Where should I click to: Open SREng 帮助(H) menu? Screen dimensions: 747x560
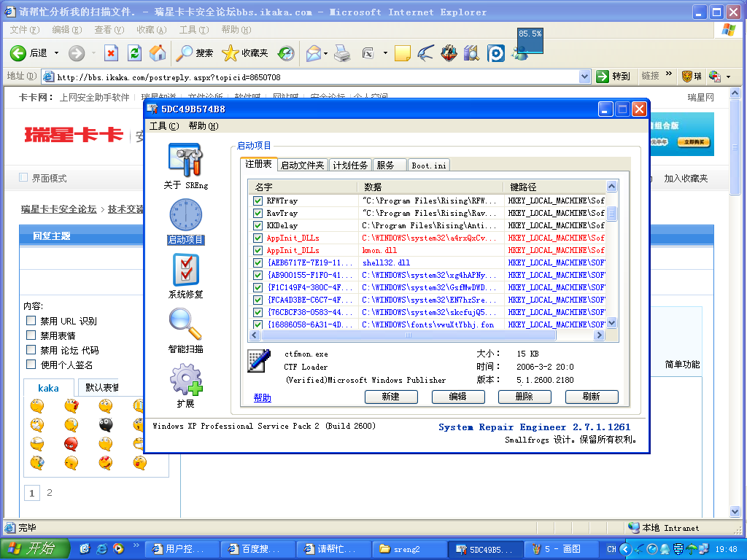[204, 125]
